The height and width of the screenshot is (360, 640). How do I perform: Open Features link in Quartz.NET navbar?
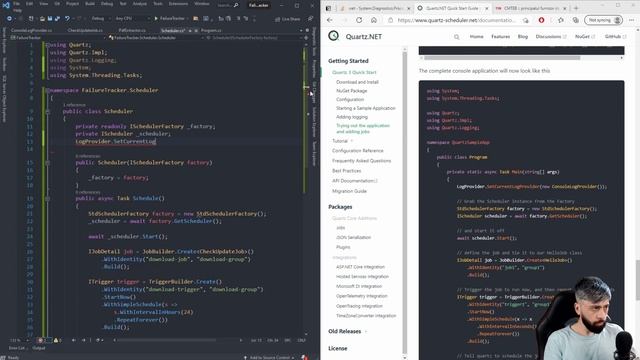tap(500, 36)
